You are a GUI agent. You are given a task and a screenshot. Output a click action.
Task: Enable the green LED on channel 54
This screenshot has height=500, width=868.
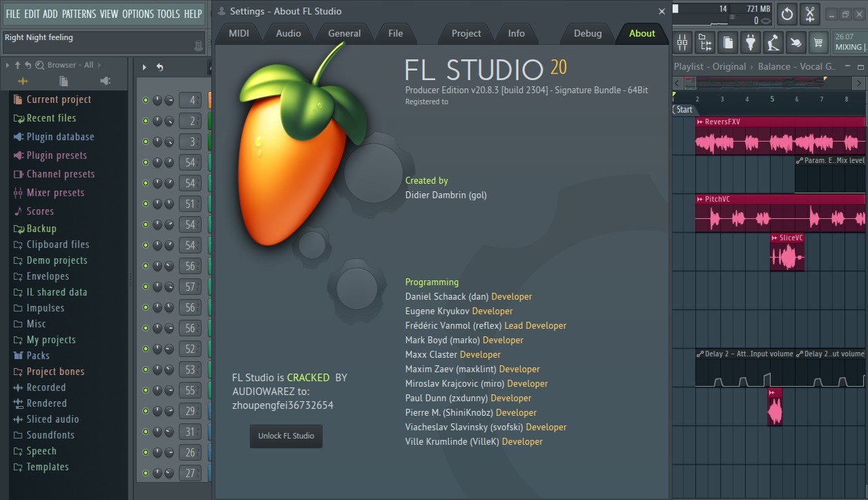[x=147, y=162]
